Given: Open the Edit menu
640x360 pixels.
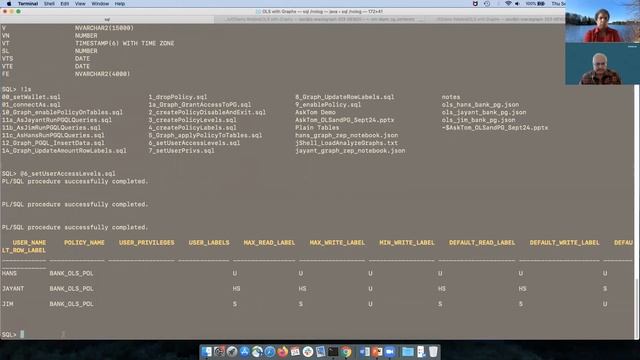Looking at the screenshot, I should pos(64,3).
